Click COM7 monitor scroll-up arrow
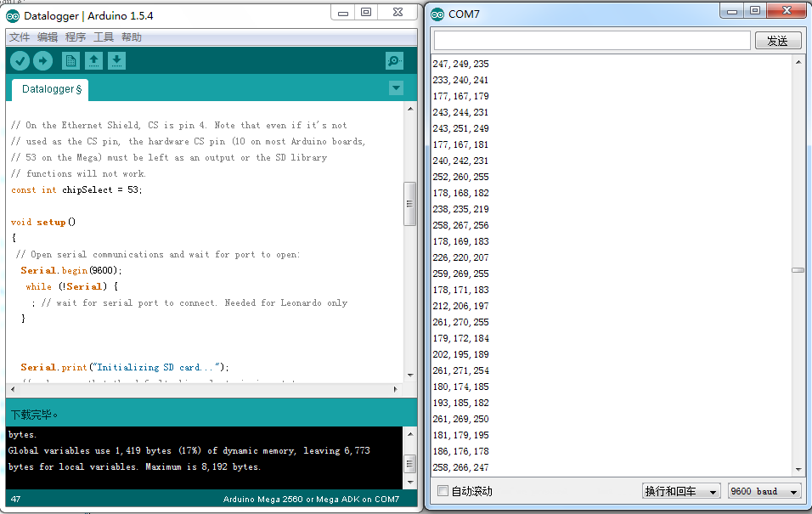The width and height of the screenshot is (812, 514). pos(798,62)
